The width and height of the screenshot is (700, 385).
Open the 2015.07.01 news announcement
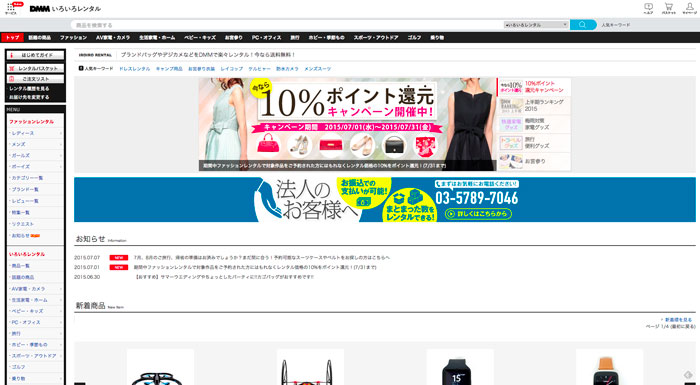(x=255, y=268)
